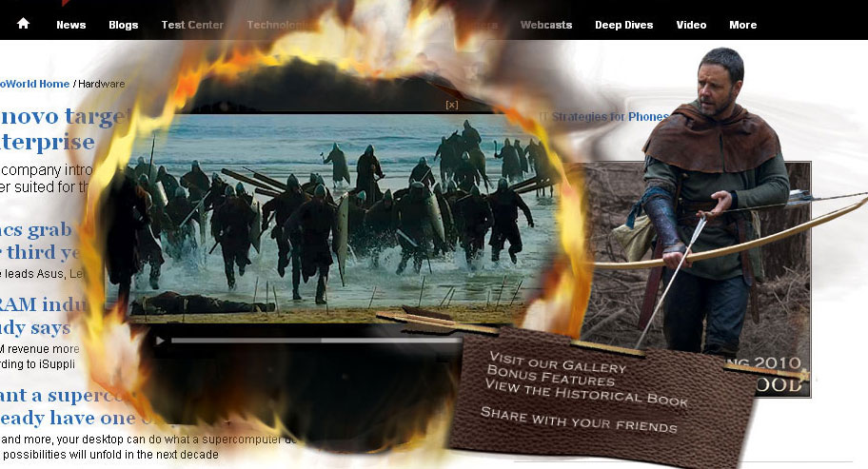868x469 pixels.
Task: Click 'View the Historical Book' link
Action: pos(586,393)
